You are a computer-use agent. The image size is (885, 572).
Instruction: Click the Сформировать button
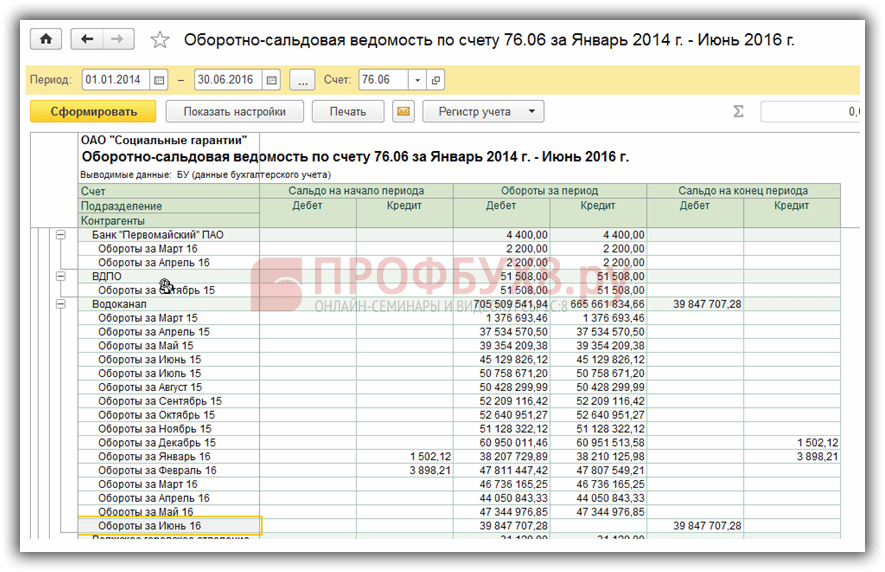pos(92,112)
